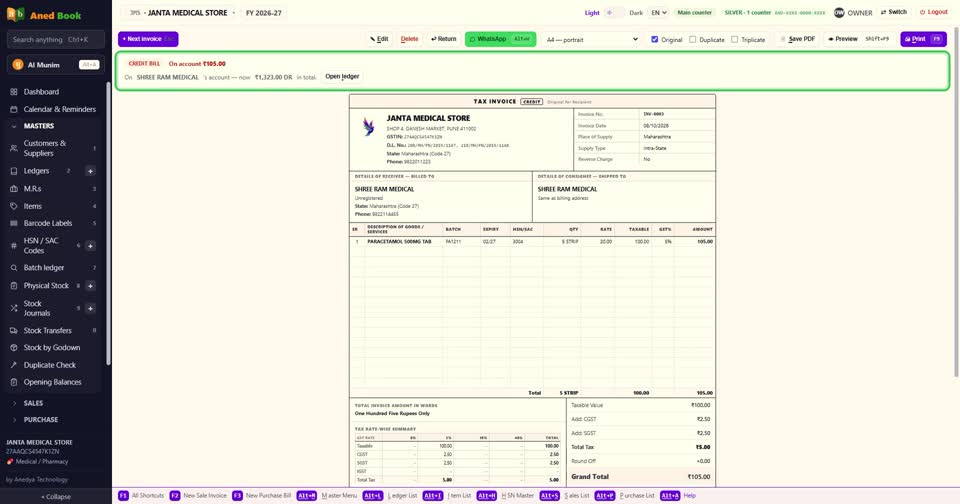960x504 pixels.
Task: Send invoice via WhatsApp
Action: coord(500,39)
